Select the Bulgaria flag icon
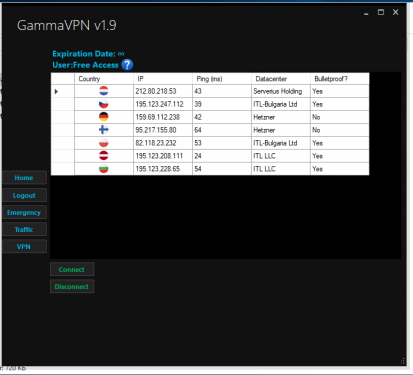413x375 pixels. [x=104, y=169]
